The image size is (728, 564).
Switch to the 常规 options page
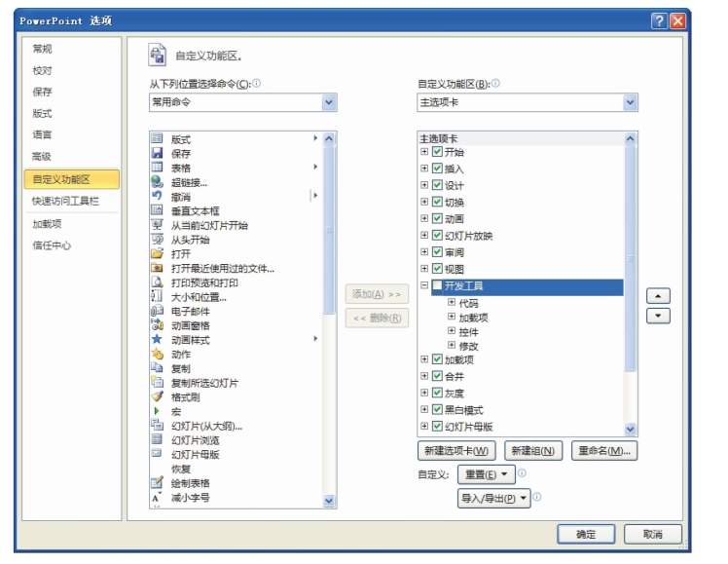pos(42,49)
